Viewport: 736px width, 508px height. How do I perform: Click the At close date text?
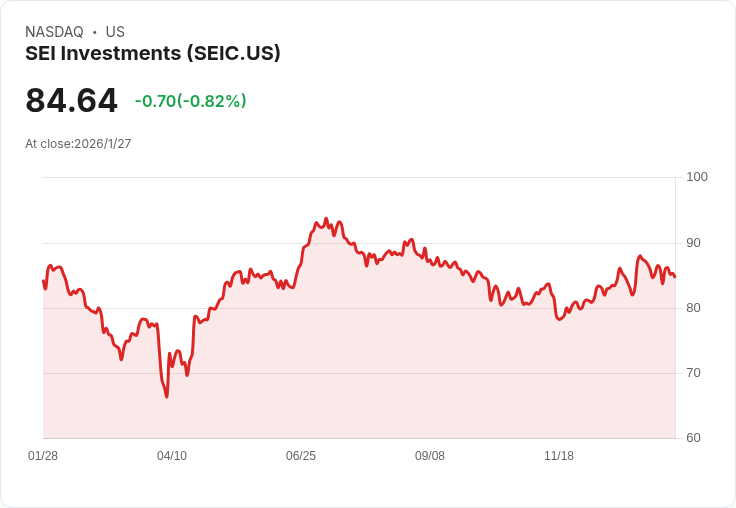[x=78, y=144]
